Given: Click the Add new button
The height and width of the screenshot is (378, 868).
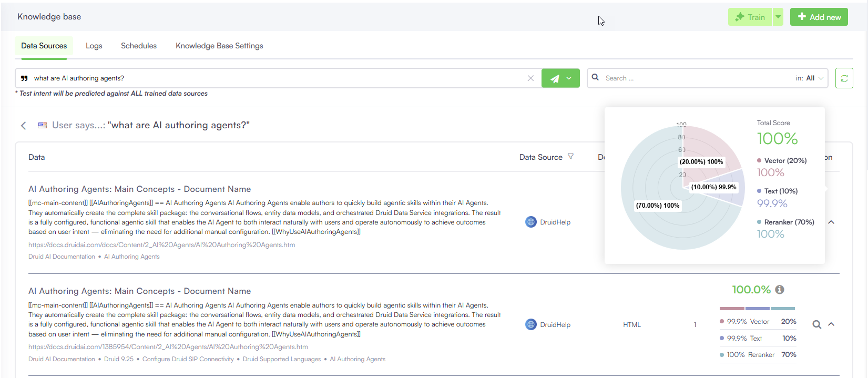Looking at the screenshot, I should pos(819,17).
